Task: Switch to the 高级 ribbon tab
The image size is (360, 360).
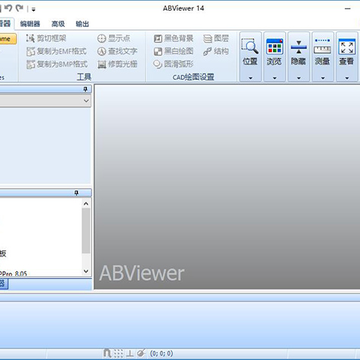Action: [x=58, y=24]
